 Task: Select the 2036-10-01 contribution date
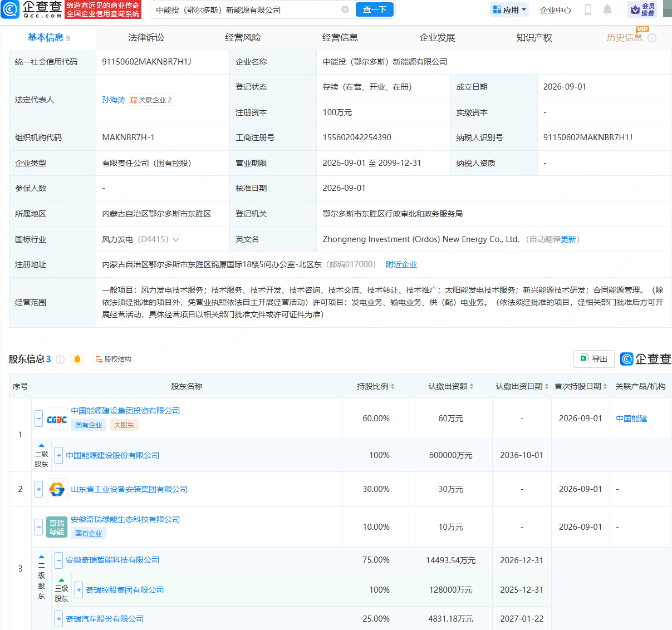pyautogui.click(x=522, y=455)
